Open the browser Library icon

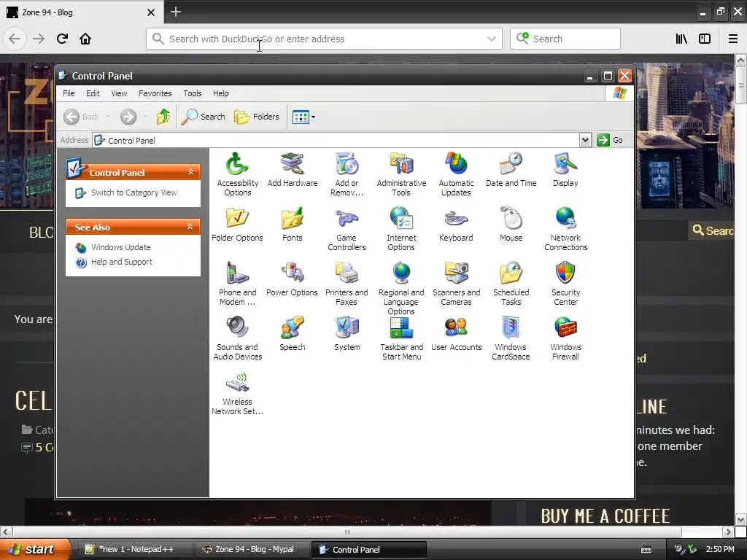coord(681,39)
